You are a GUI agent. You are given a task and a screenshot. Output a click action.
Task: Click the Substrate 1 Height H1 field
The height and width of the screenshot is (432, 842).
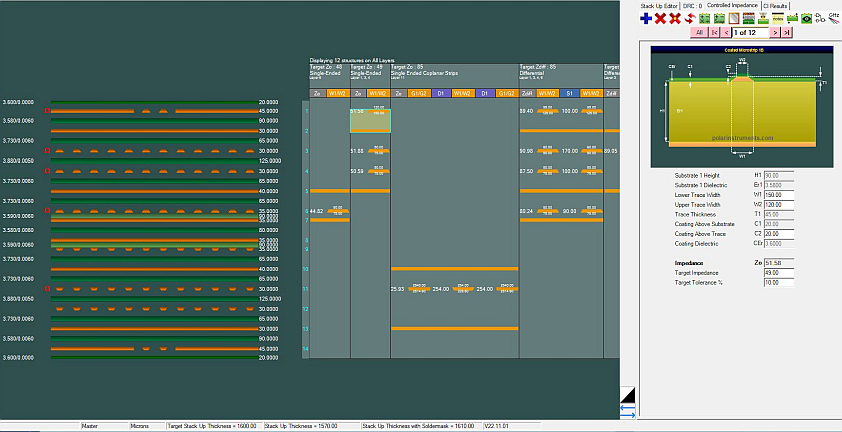pos(779,176)
